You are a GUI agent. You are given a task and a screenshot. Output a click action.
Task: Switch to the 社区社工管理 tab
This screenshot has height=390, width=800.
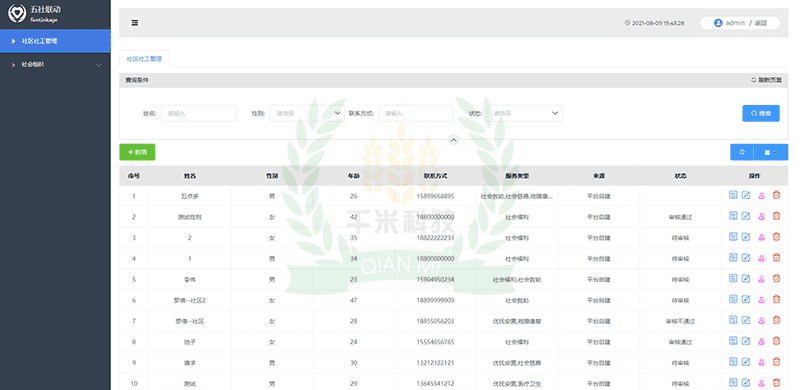[144, 59]
